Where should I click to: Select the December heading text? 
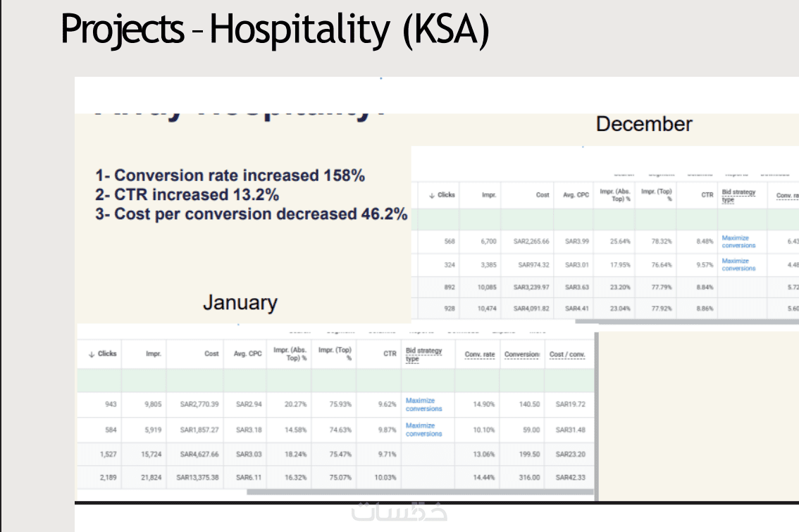[x=644, y=124]
